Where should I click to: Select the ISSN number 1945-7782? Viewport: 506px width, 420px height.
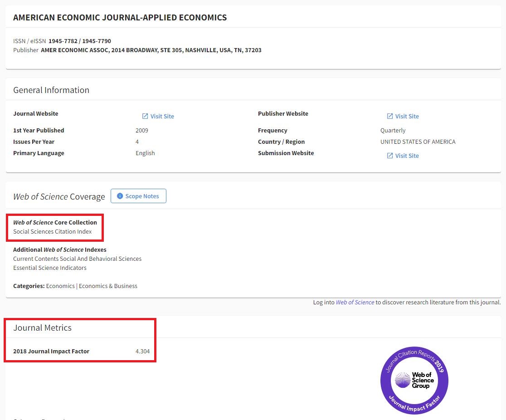(63, 41)
